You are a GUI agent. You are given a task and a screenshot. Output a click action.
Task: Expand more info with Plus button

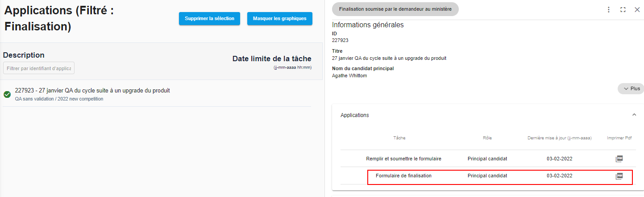pos(631,88)
